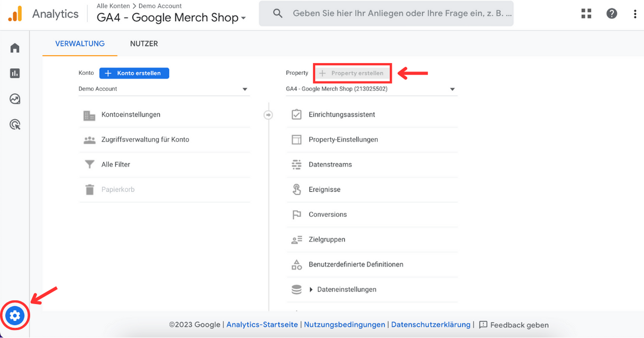The image size is (644, 338).
Task: Click the Dateneinstellungen database icon
Action: pos(296,290)
